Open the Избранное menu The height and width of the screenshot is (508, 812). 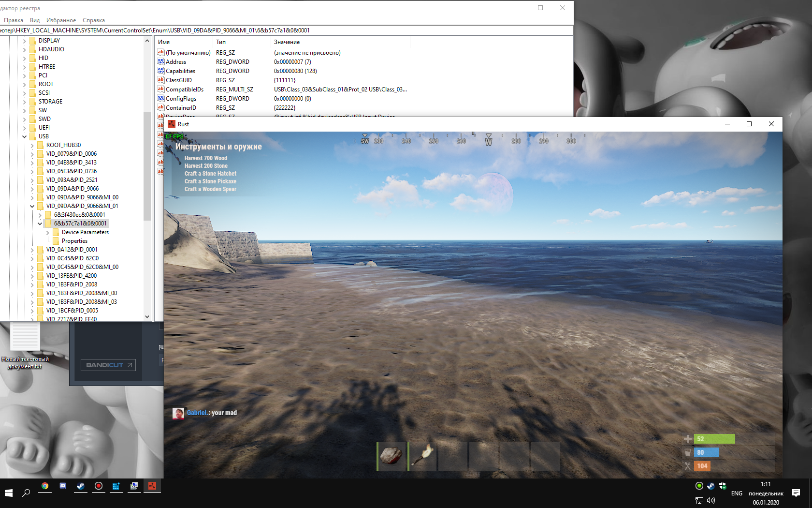61,20
